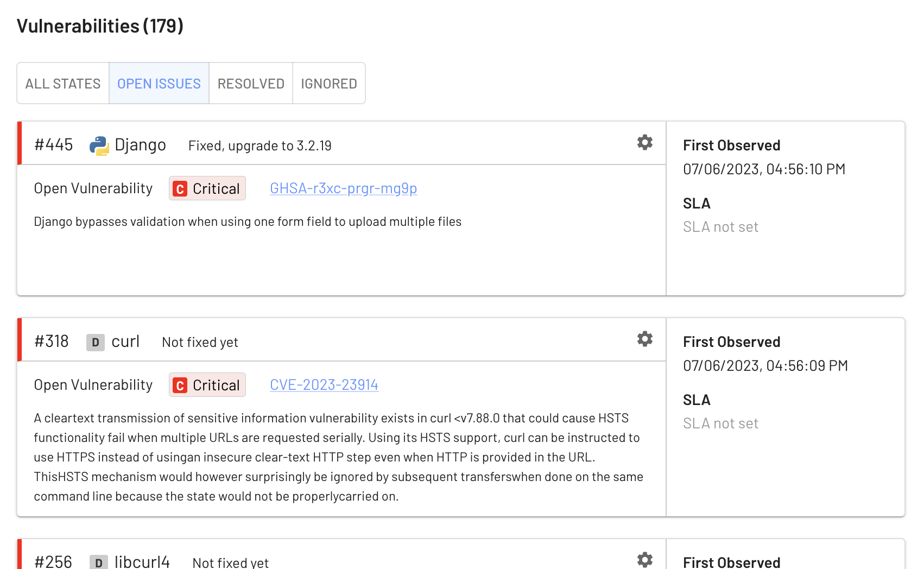Open advisory link GHSA-r3xc-prgr-mg9p
924x569 pixels.
click(x=343, y=188)
